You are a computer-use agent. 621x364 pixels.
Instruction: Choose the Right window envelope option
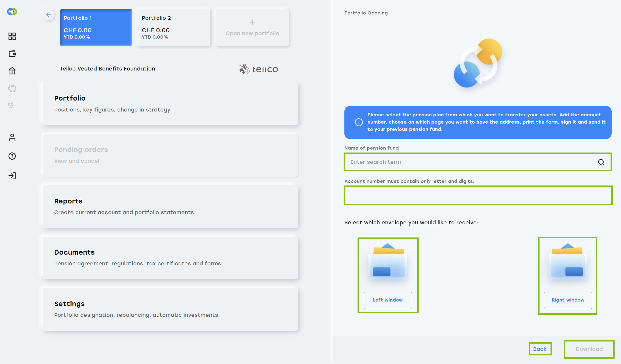click(x=568, y=300)
